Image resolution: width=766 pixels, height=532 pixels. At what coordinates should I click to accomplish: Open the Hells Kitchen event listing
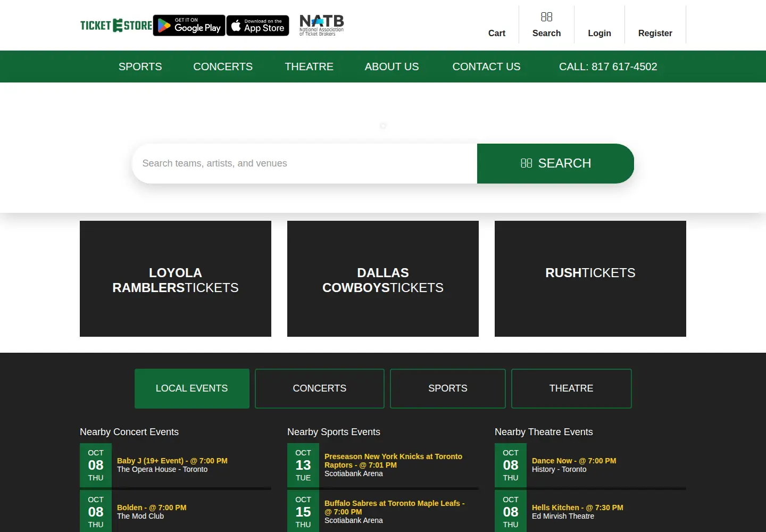(x=578, y=508)
